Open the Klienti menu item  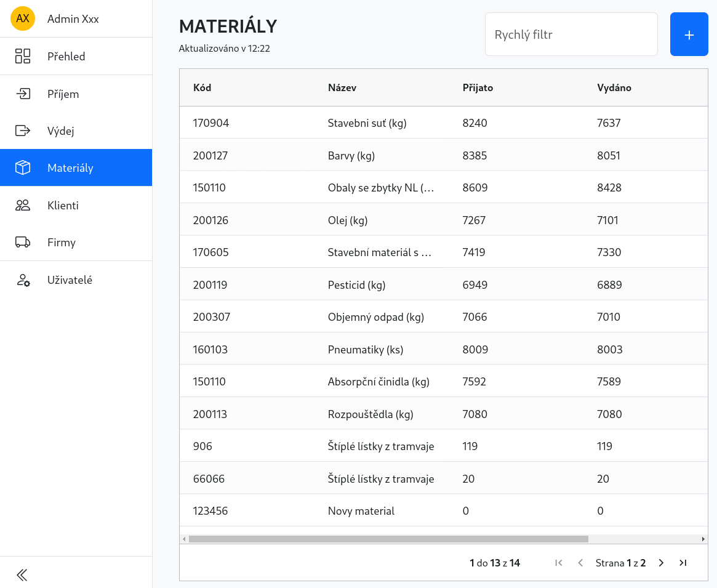76,206
